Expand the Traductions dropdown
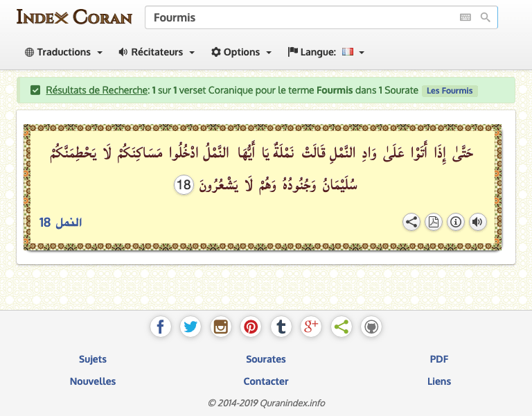The image size is (532, 416). tap(64, 52)
